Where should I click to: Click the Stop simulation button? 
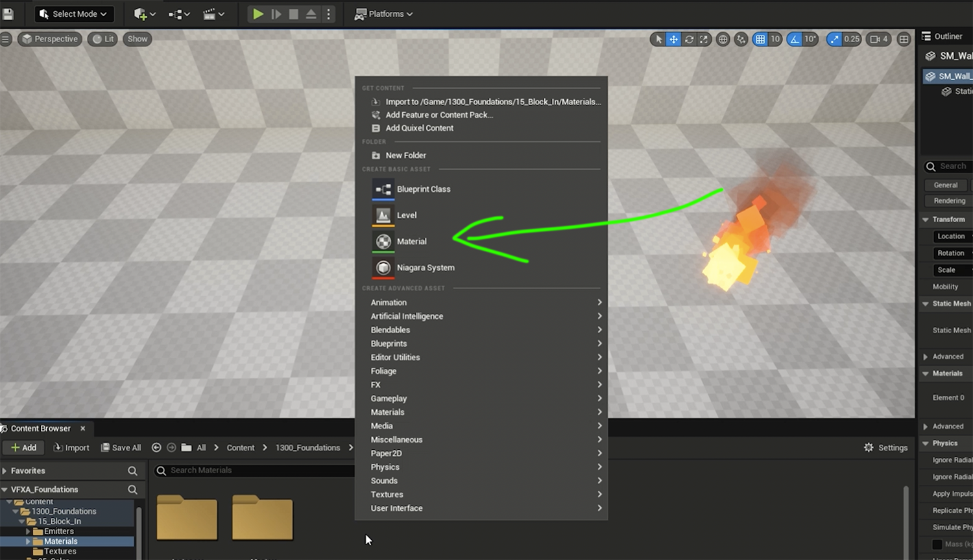[294, 14]
